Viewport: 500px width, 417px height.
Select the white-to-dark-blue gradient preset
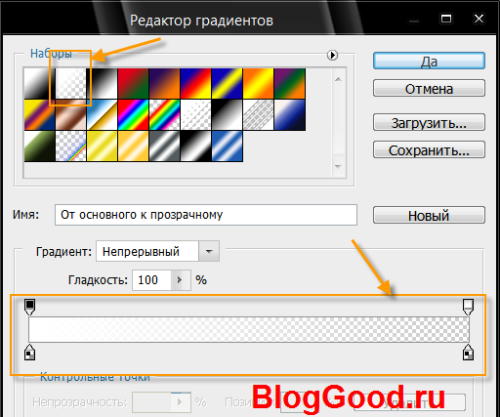coord(290,115)
